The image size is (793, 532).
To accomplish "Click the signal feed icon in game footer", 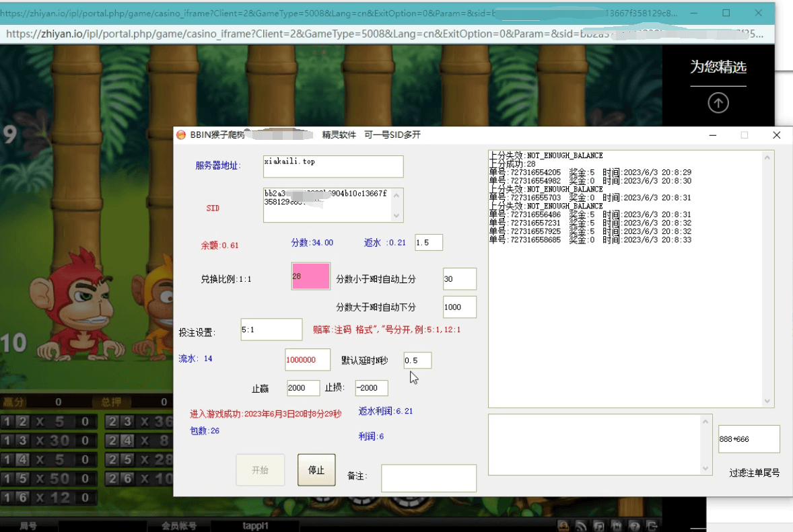I will [580, 526].
